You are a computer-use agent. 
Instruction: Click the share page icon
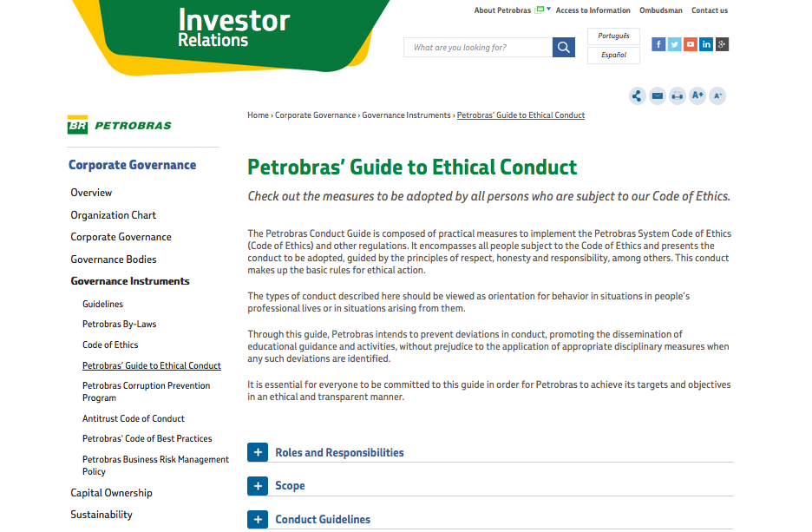coord(638,95)
